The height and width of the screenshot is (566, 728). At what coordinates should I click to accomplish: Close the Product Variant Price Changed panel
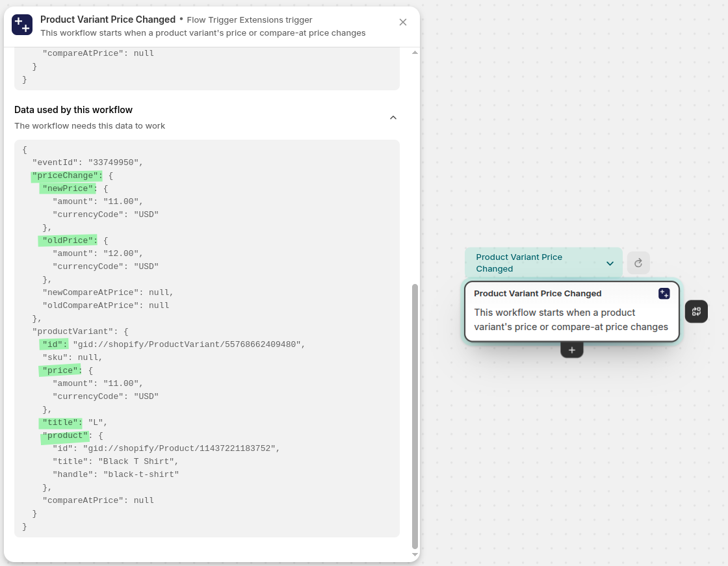[x=403, y=22]
